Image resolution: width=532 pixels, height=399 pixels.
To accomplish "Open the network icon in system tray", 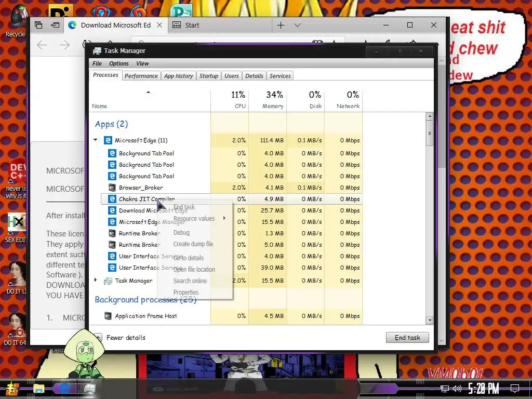I will tap(445, 389).
